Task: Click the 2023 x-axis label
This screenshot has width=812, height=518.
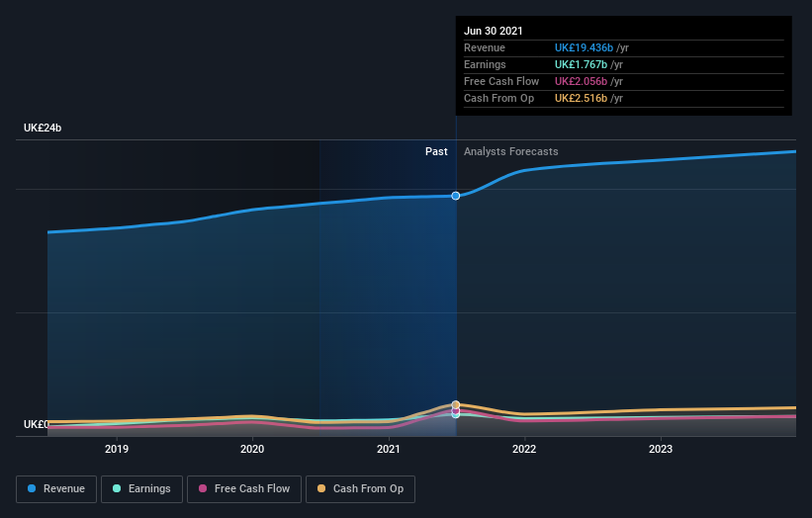Action: pyautogui.click(x=661, y=449)
